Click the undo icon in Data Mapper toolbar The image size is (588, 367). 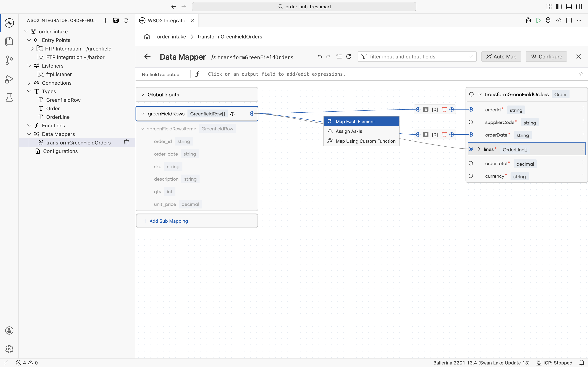(x=320, y=57)
